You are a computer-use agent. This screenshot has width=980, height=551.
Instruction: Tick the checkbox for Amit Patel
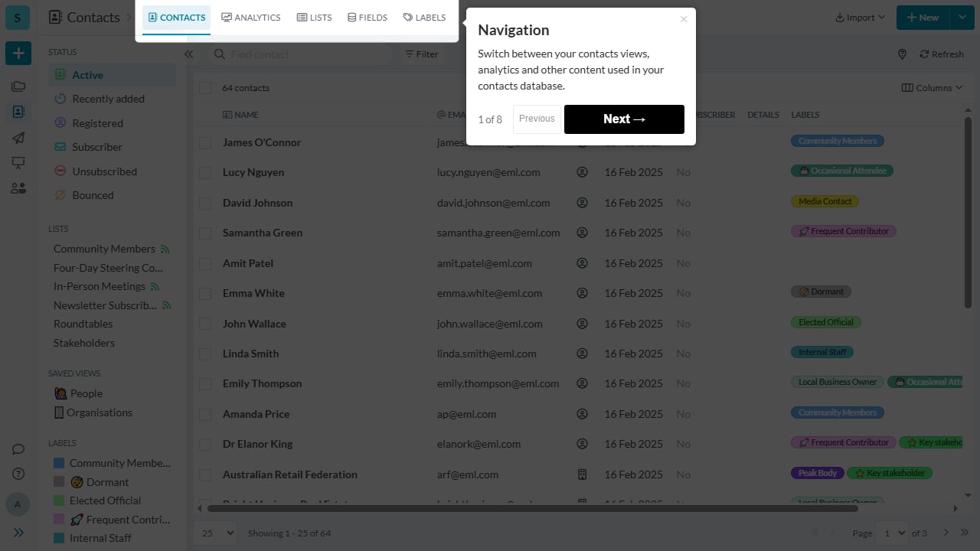205,264
